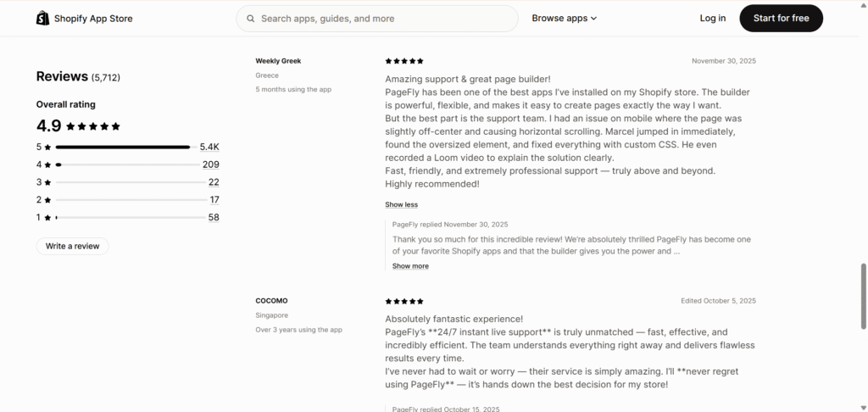
Task: Click Weekly Greek review's five-star rating
Action: (404, 61)
